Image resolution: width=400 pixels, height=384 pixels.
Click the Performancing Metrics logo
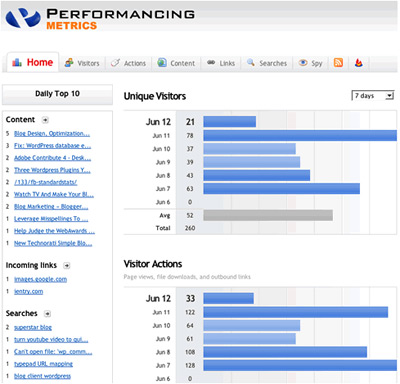pyautogui.click(x=100, y=18)
